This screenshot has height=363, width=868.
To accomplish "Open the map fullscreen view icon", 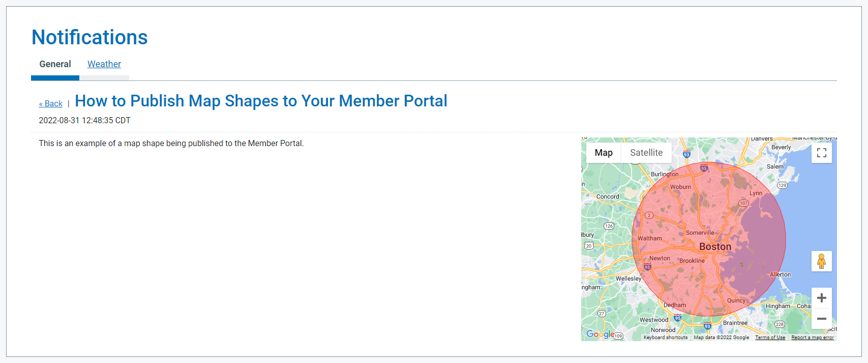I will point(822,152).
